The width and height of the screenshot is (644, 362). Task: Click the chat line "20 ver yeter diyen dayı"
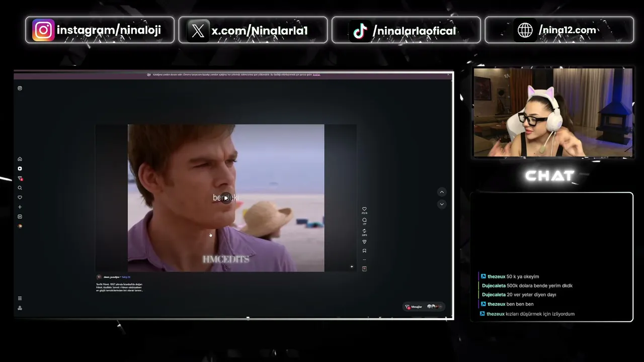pyautogui.click(x=531, y=295)
